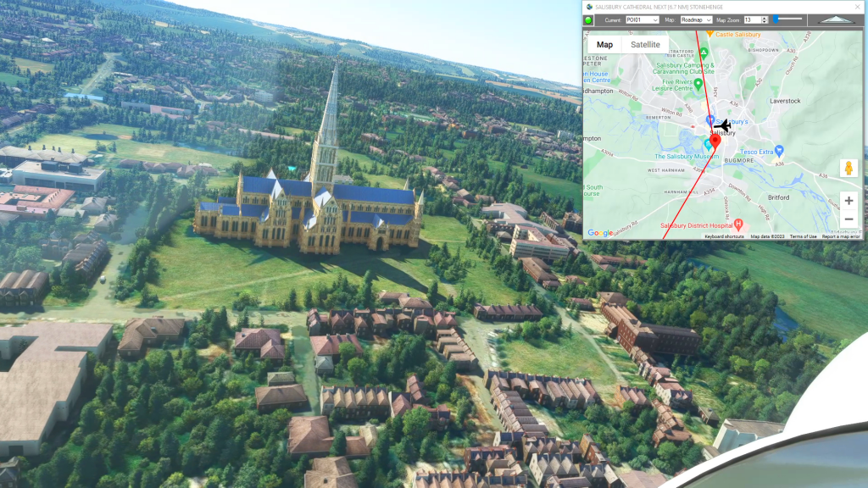The image size is (868, 488).
Task: Click the black airplane position marker
Action: (x=722, y=125)
